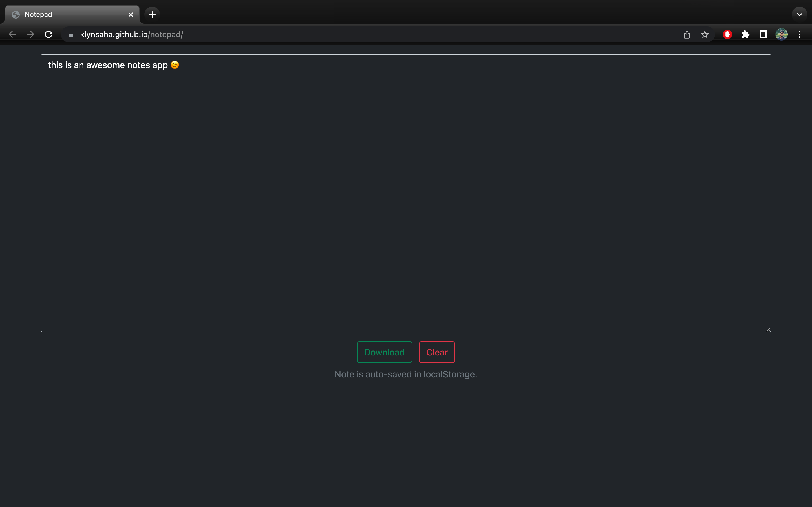Open Chrome's three-dot menu

tap(800, 34)
